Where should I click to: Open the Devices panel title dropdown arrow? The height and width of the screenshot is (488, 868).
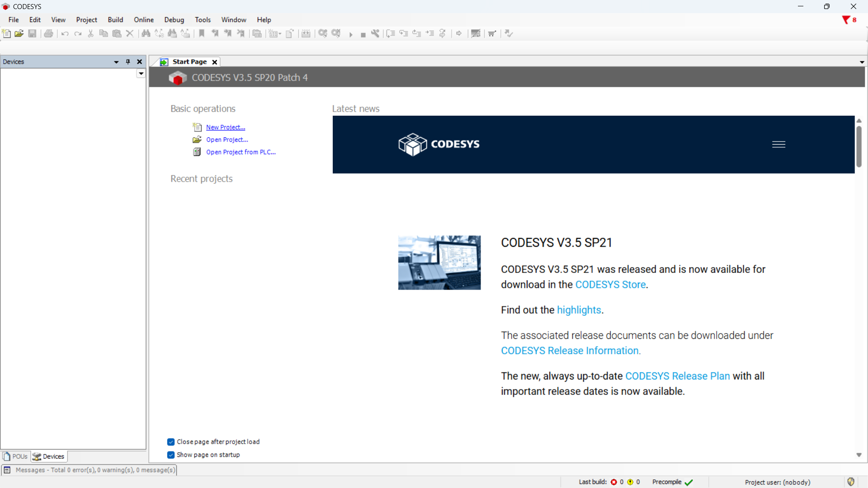[x=116, y=62]
